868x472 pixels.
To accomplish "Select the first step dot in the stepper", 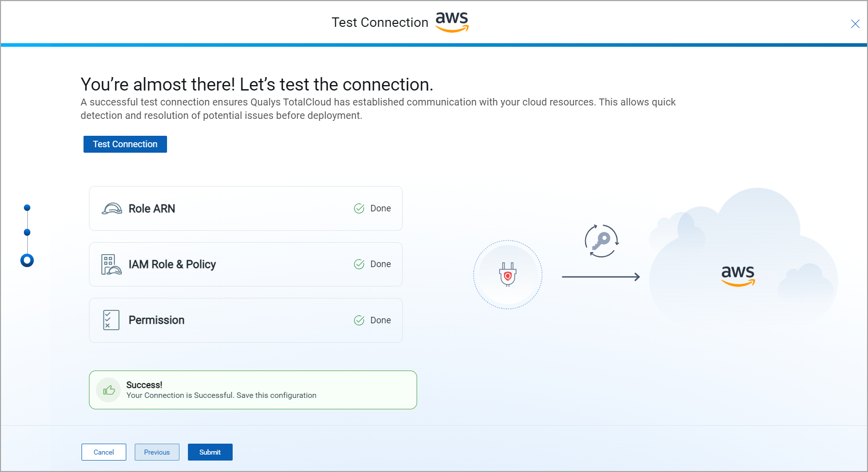I will point(27,207).
